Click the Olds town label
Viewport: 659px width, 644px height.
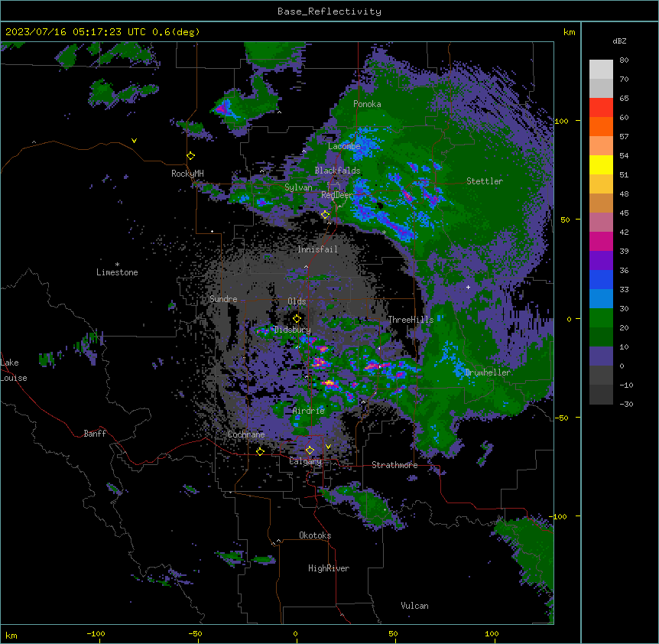(x=297, y=301)
